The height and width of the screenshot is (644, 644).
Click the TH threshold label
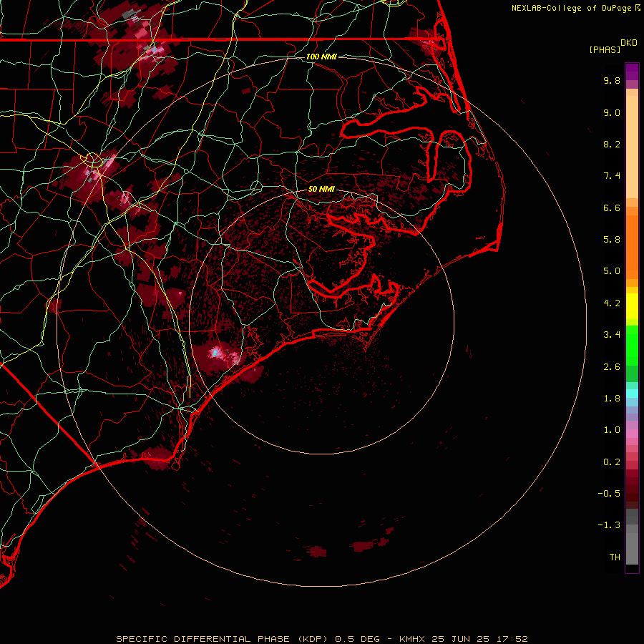[615, 557]
